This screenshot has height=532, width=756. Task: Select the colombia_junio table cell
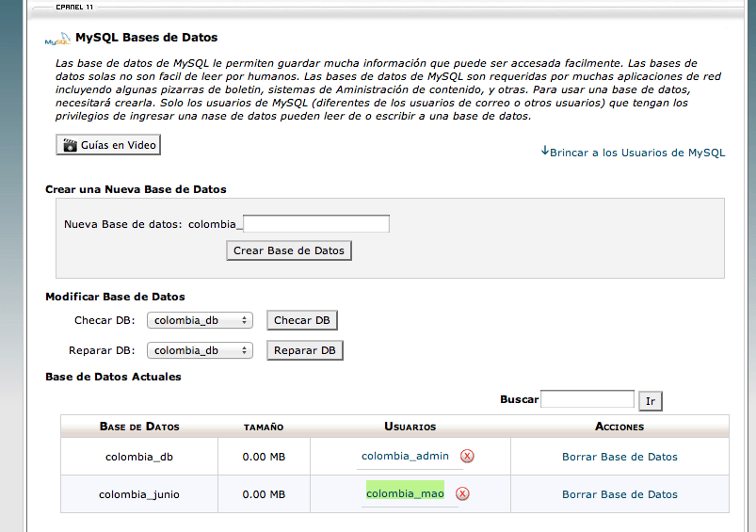tap(139, 494)
